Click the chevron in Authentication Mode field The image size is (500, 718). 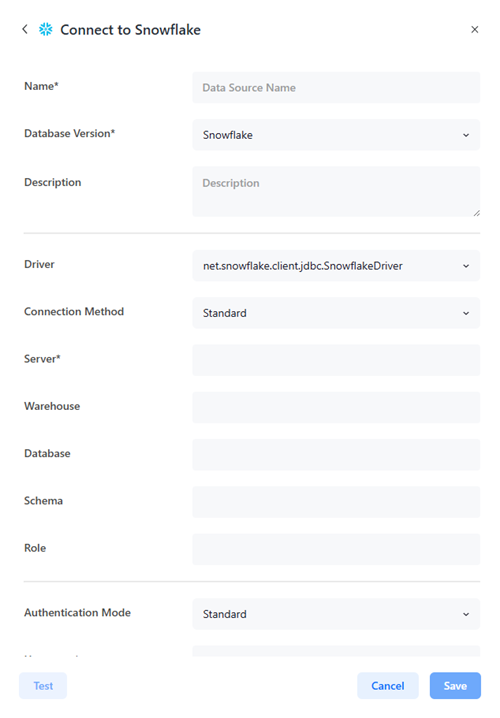coord(466,614)
